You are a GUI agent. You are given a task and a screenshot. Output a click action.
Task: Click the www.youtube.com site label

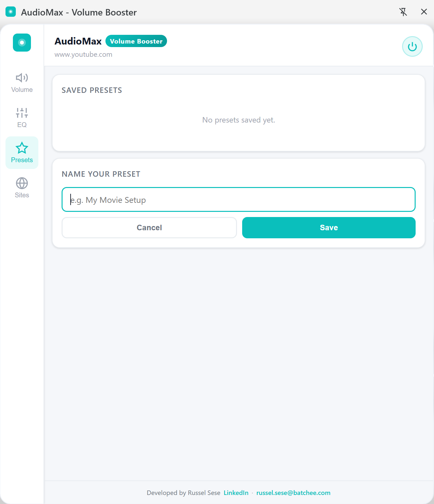point(83,54)
